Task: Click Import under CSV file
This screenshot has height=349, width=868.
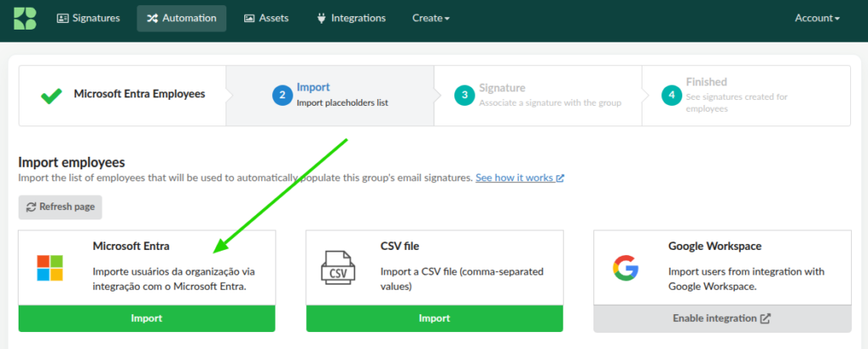Action: pyautogui.click(x=434, y=319)
